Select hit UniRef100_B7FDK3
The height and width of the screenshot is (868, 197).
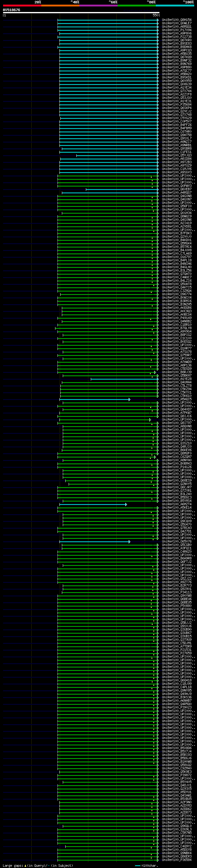tap(177, 233)
